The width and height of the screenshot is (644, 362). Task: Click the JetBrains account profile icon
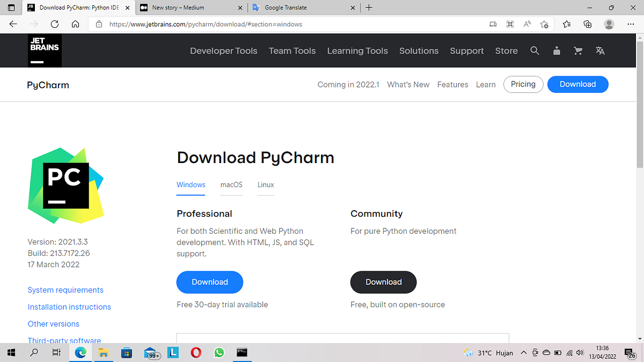coord(557,50)
